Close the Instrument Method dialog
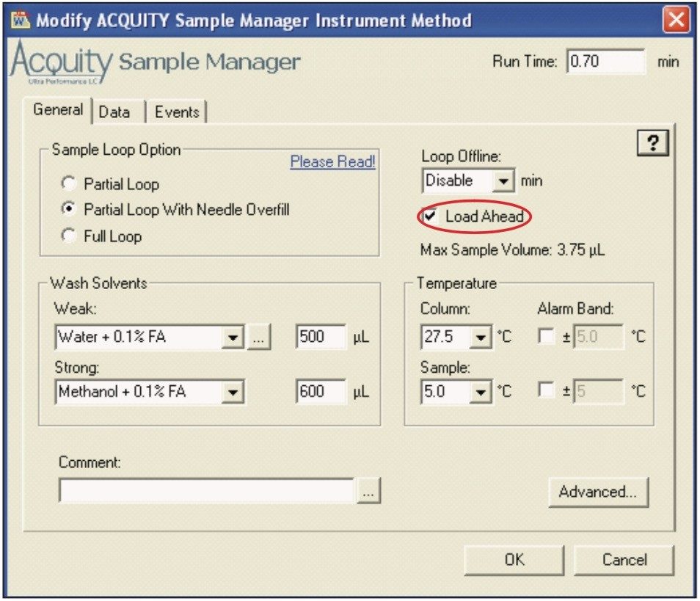 click(676, 20)
